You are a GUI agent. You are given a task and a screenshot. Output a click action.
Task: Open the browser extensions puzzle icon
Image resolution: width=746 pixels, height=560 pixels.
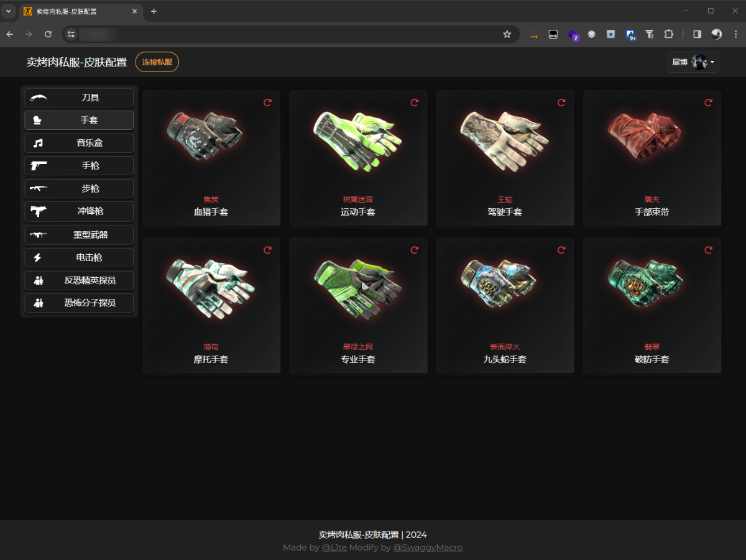[669, 34]
